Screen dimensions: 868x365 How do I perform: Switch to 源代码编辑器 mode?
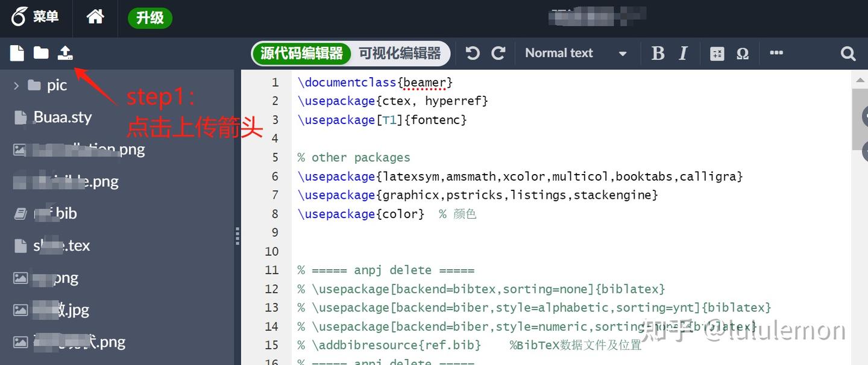(x=302, y=53)
